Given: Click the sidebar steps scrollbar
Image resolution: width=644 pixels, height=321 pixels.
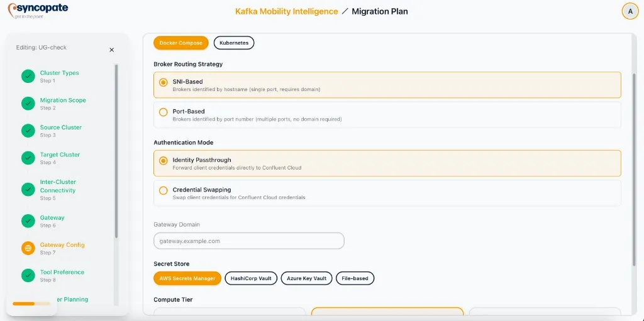Looking at the screenshot, I should coord(116,151).
